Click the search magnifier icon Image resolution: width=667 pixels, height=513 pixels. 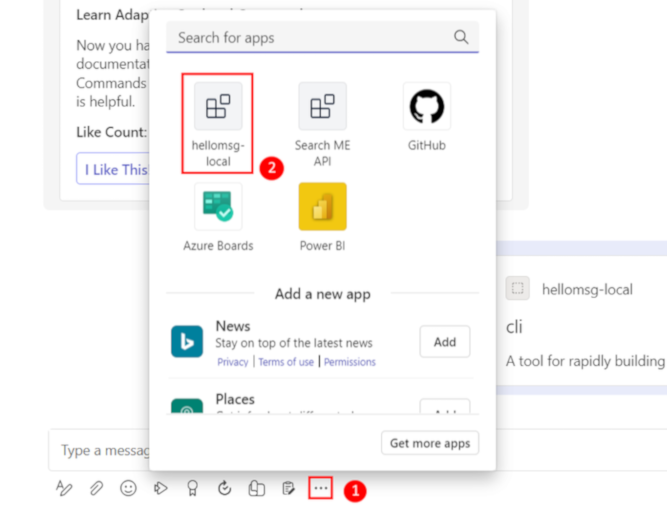click(461, 37)
